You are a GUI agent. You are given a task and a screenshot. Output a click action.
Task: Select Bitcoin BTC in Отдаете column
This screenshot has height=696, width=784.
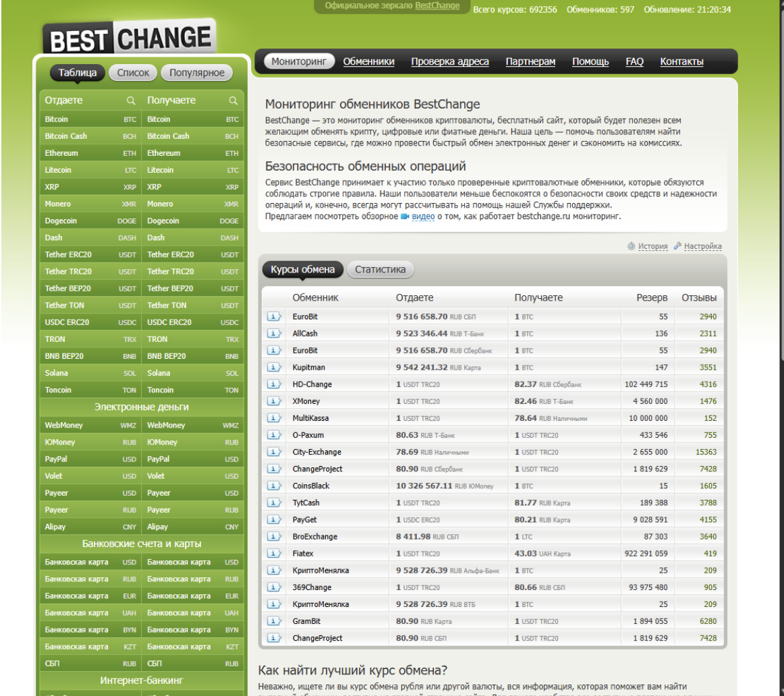coord(90,119)
